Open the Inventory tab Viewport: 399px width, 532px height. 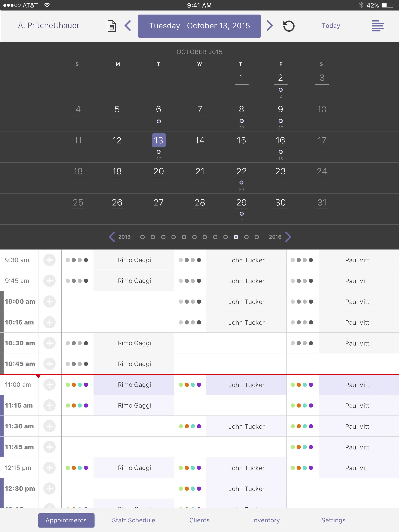tap(266, 520)
